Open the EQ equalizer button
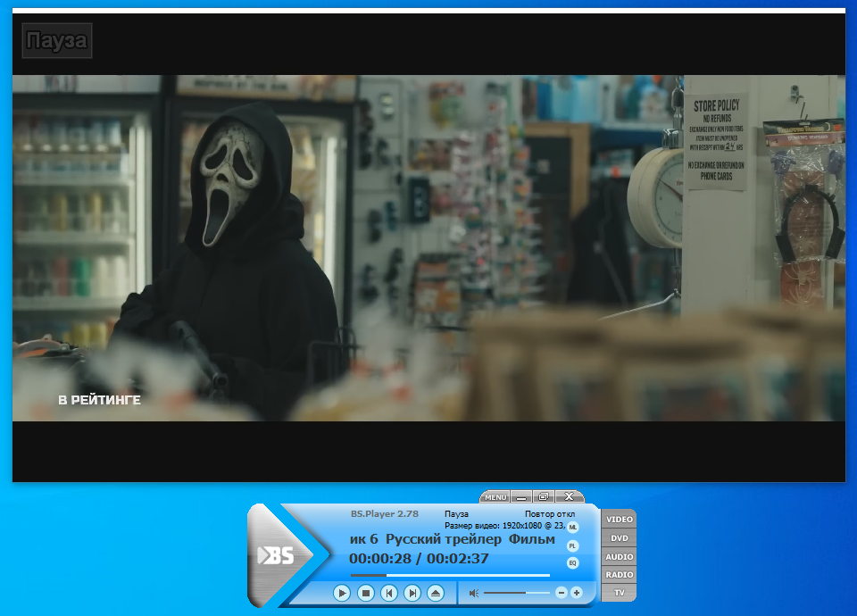The image size is (857, 616). tap(573, 563)
